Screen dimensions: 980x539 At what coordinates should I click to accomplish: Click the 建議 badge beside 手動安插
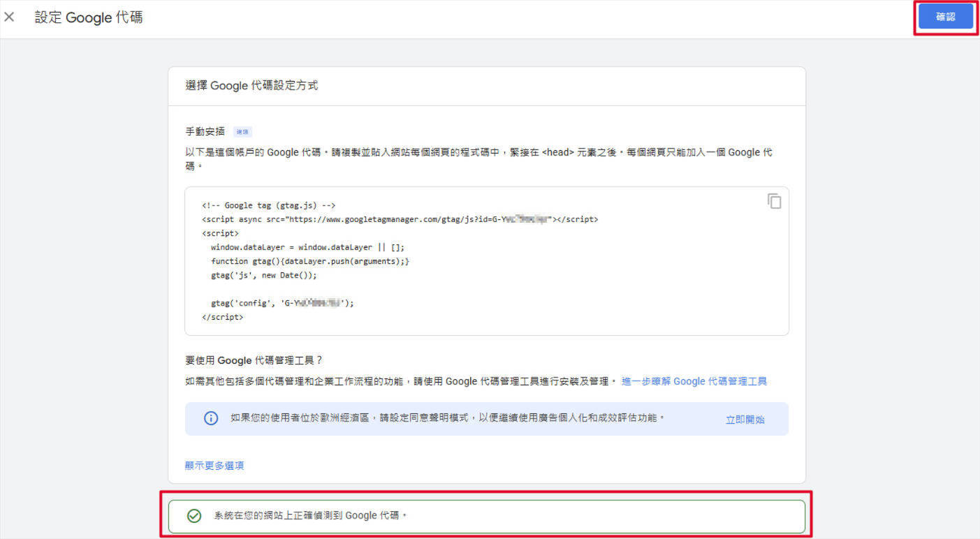pyautogui.click(x=242, y=131)
